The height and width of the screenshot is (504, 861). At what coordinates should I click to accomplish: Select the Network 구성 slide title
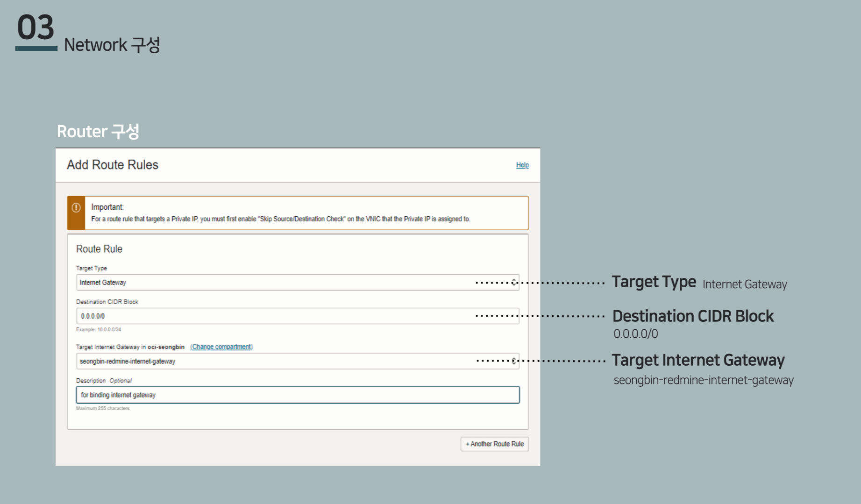[112, 45]
